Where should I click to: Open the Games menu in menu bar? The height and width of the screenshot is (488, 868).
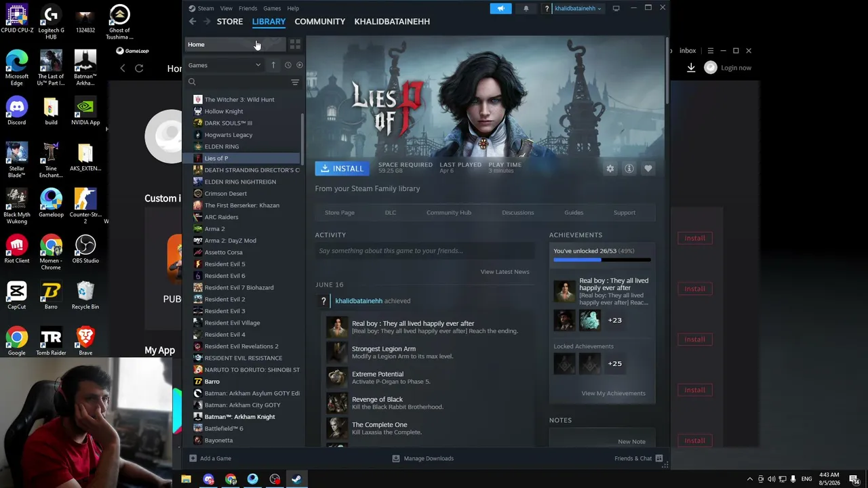(272, 8)
